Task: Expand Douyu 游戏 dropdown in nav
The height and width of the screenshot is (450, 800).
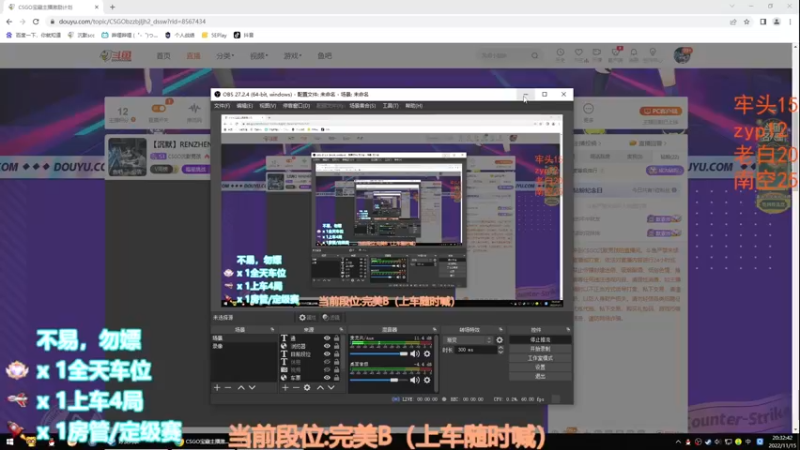Action: (292, 56)
